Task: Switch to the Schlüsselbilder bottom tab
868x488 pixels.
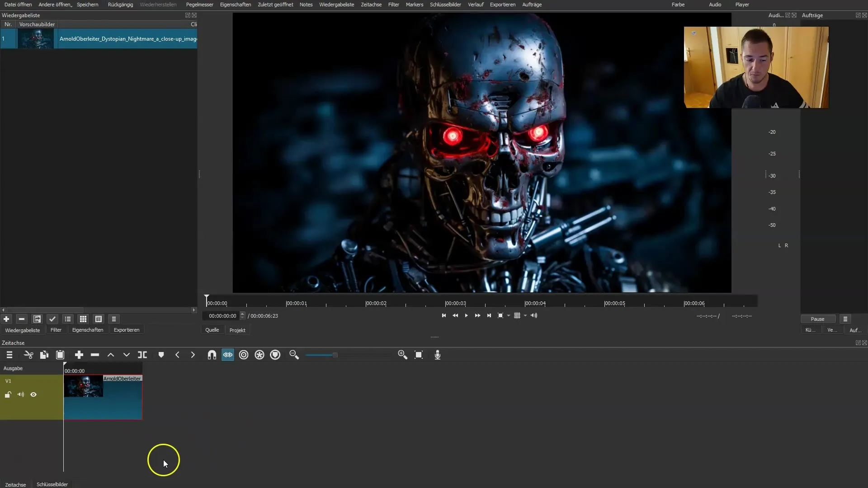Action: pos(52,484)
